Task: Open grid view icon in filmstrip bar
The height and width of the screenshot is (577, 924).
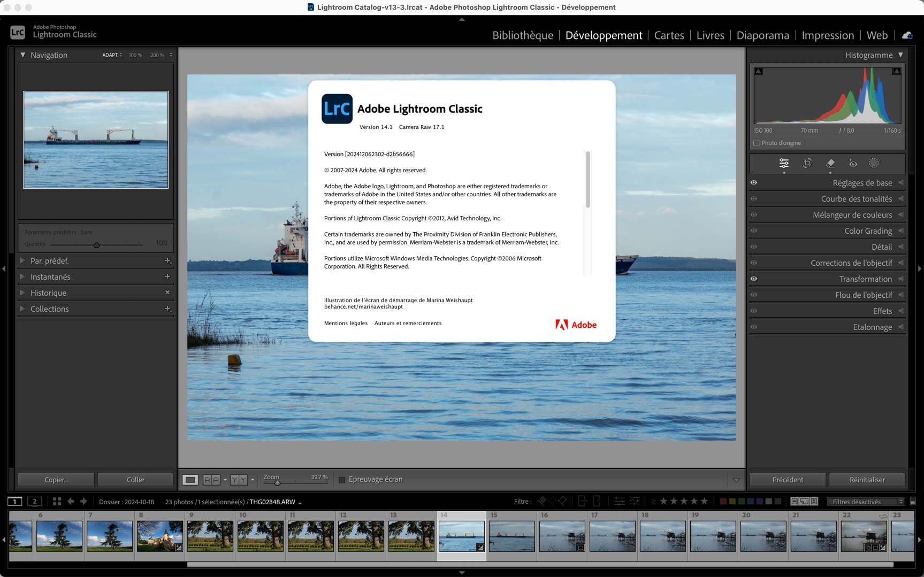Action: pyautogui.click(x=57, y=501)
